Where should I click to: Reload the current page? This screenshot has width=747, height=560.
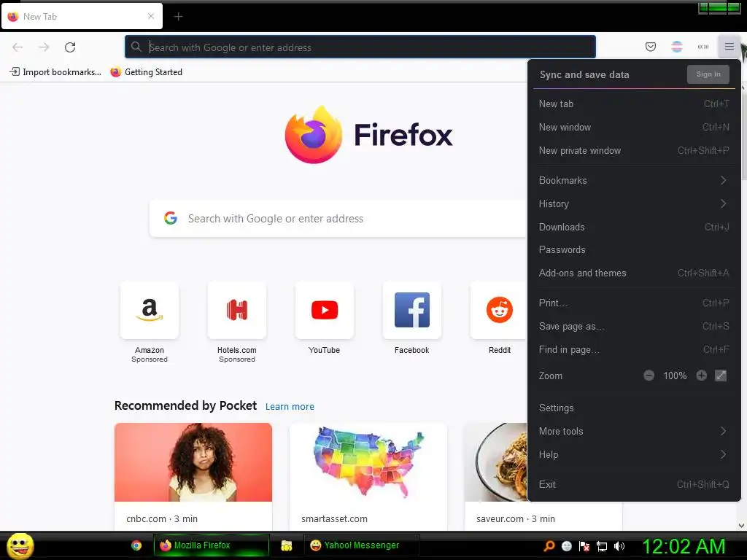(x=70, y=47)
